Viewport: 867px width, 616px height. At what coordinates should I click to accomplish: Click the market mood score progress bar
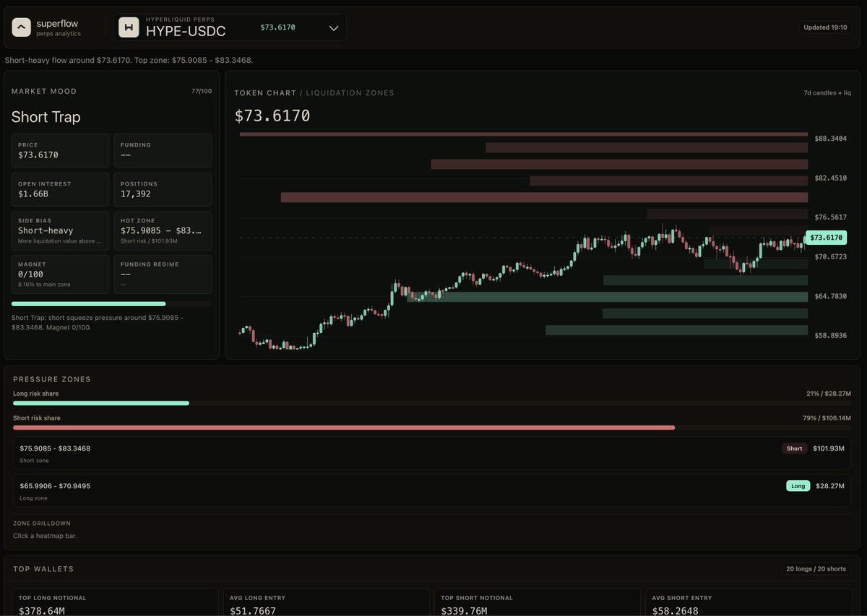pyautogui.click(x=112, y=304)
